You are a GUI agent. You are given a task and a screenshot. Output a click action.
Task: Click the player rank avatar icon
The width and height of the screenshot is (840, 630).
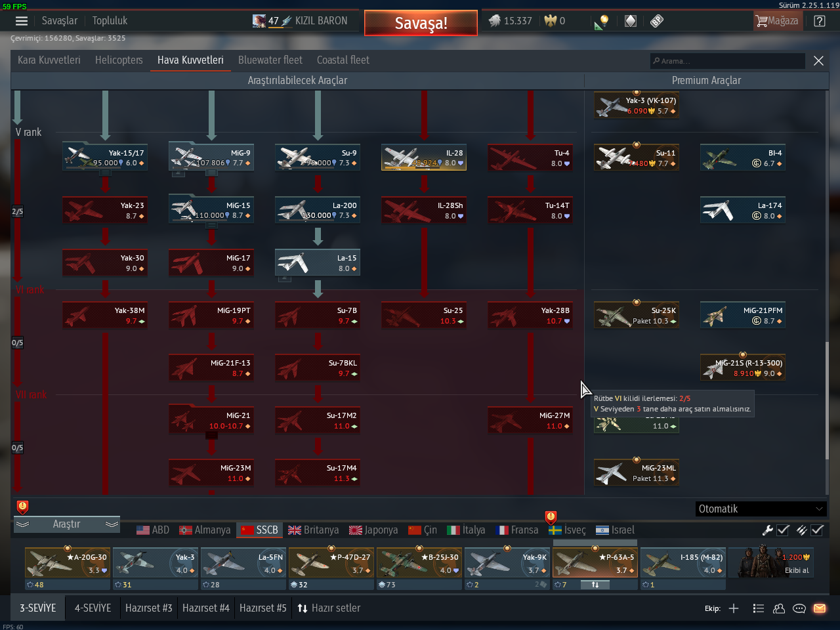260,21
